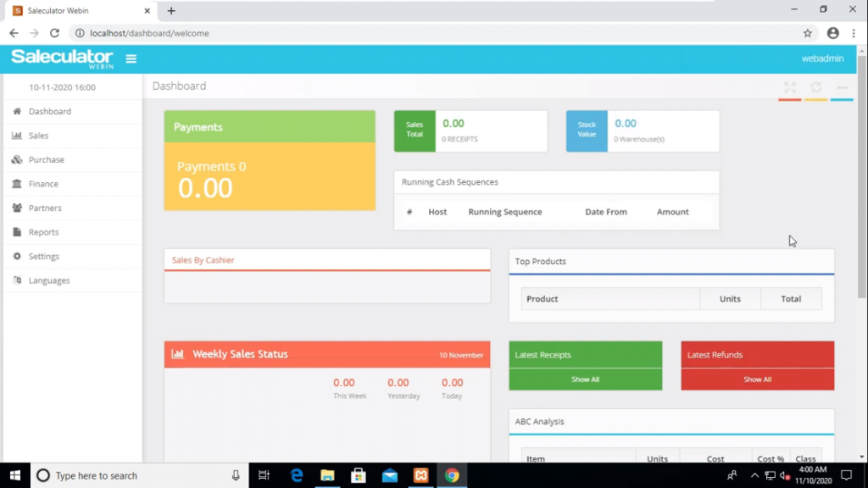Open Chrome three-dot menu
The image size is (868, 488).
[x=854, y=33]
